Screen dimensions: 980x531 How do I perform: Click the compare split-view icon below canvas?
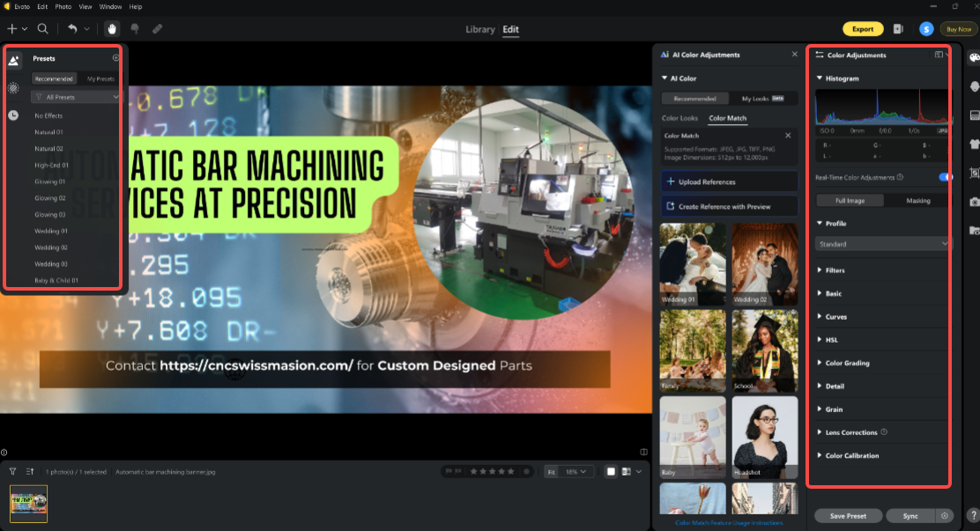tap(643, 452)
